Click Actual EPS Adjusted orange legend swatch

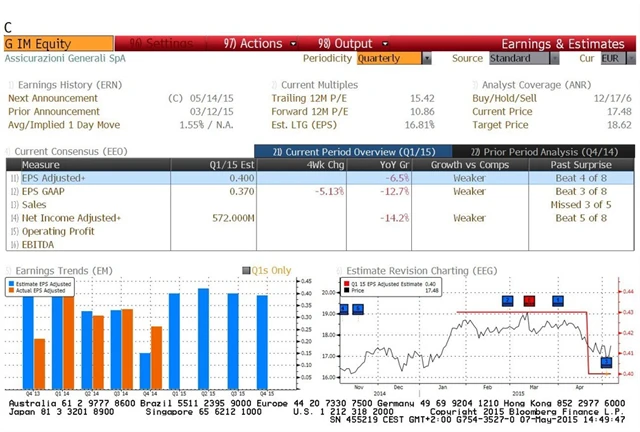pyautogui.click(x=11, y=291)
